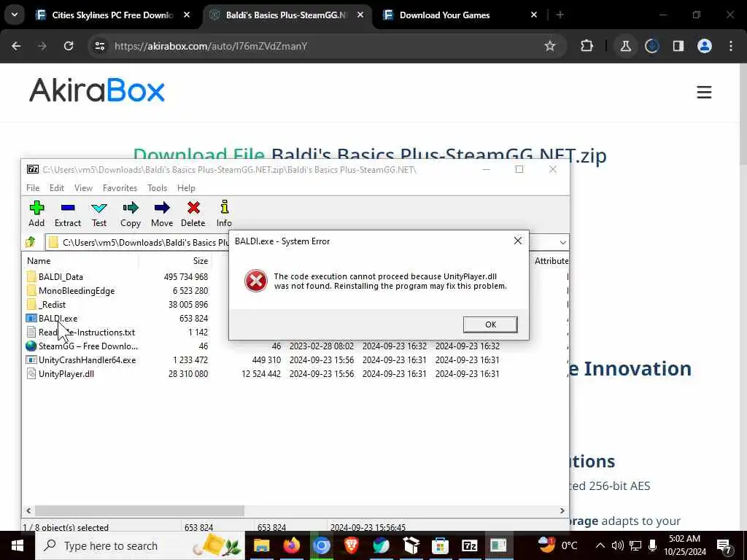This screenshot has width=747, height=560.
Task: Open the Tools menu in 7-Zip
Action: point(158,188)
